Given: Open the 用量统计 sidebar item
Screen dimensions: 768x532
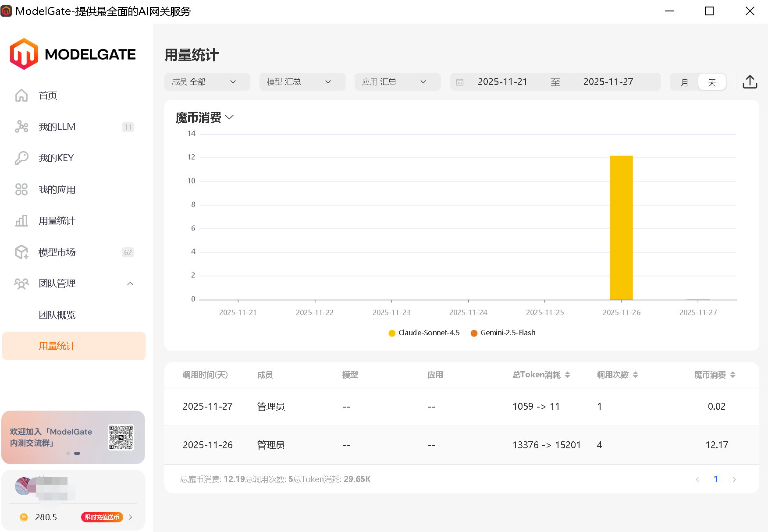Looking at the screenshot, I should point(56,220).
